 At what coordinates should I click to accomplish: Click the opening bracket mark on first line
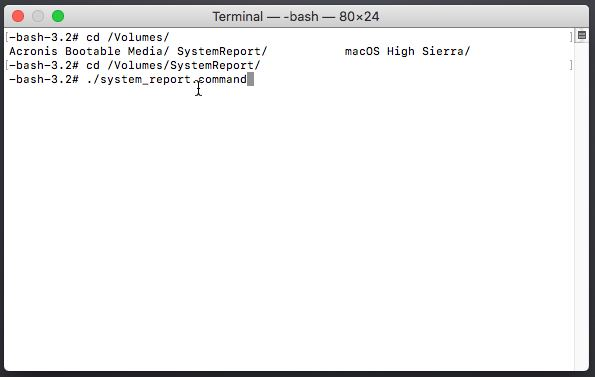coord(7,37)
